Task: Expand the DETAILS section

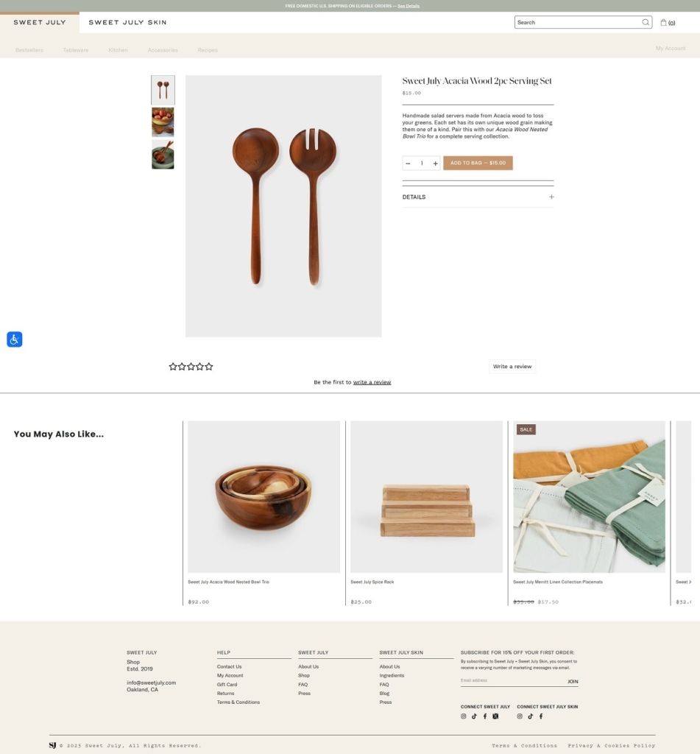Action: click(x=478, y=197)
